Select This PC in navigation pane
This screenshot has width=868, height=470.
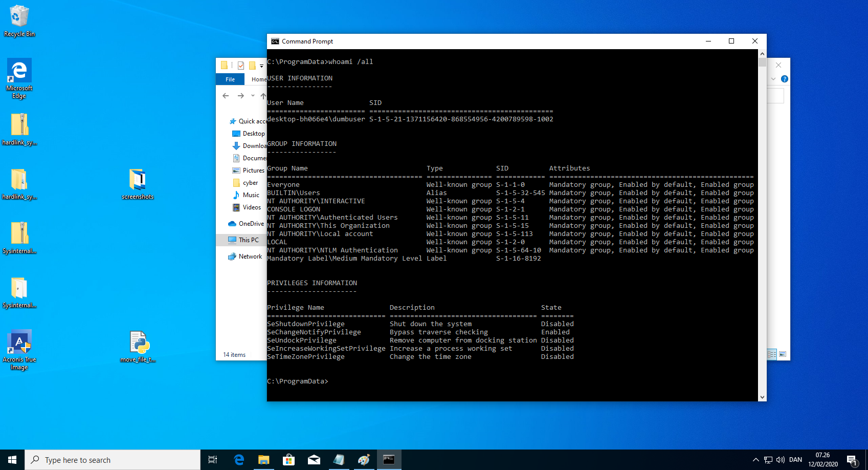[x=249, y=240]
